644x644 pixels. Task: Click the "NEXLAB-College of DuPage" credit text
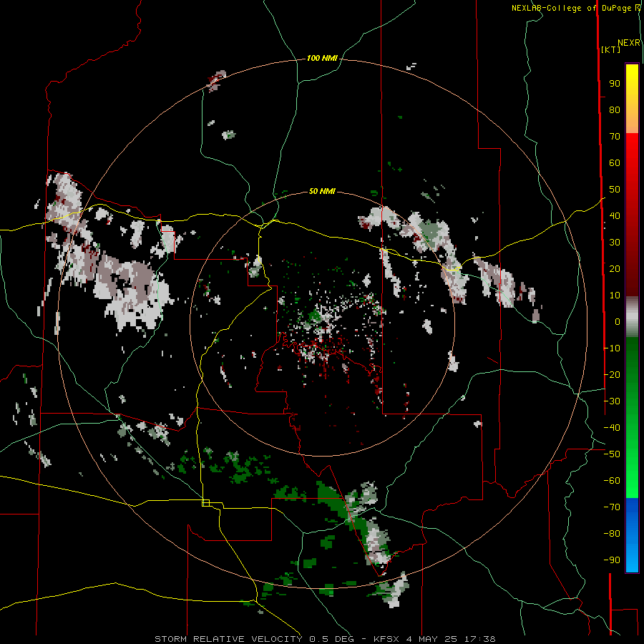click(x=572, y=8)
